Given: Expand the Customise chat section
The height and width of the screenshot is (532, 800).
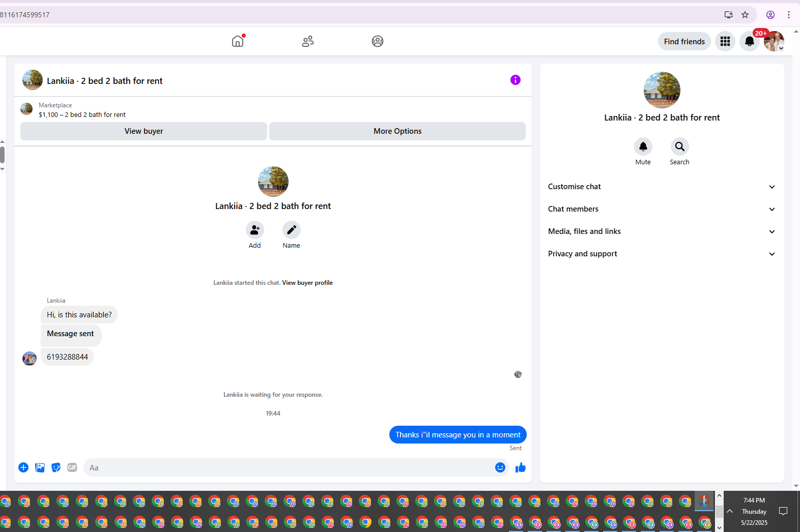Looking at the screenshot, I should (662, 187).
